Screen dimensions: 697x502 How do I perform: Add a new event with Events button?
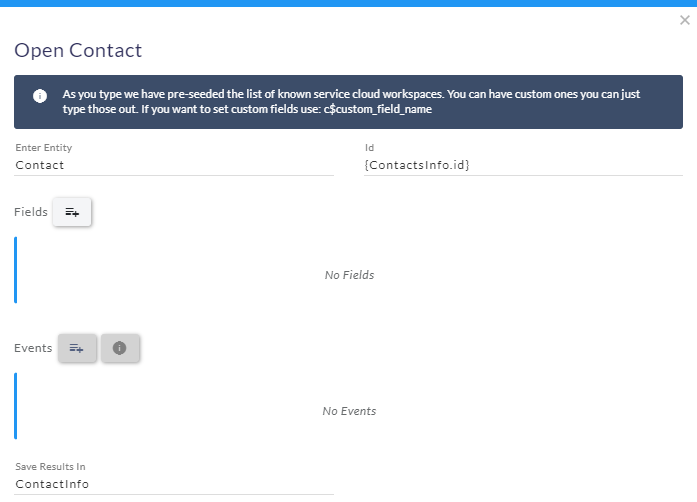click(77, 348)
